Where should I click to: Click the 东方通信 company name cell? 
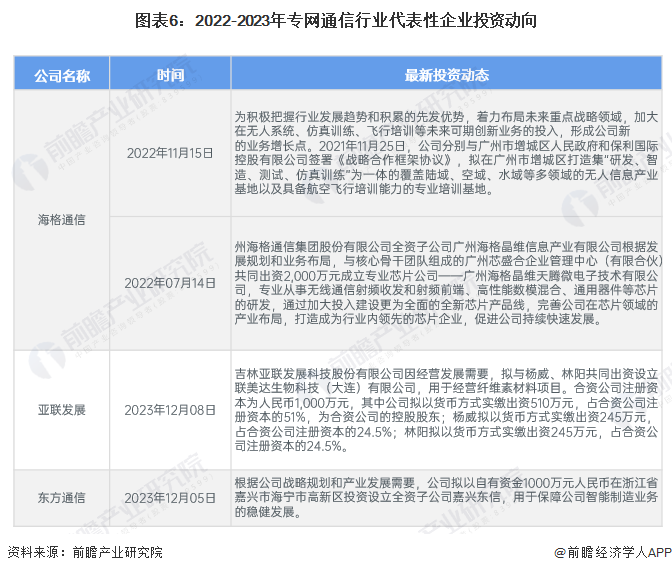pos(60,497)
